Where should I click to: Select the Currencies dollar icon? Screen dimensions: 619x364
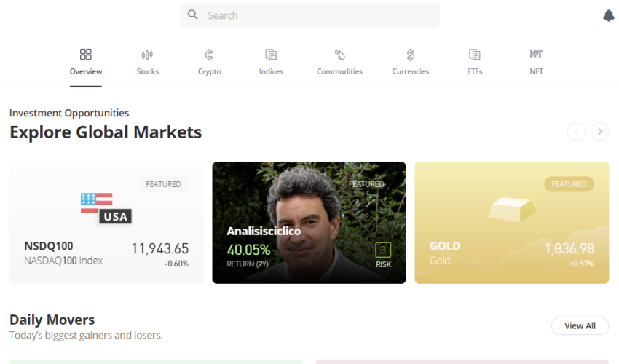coord(411,55)
